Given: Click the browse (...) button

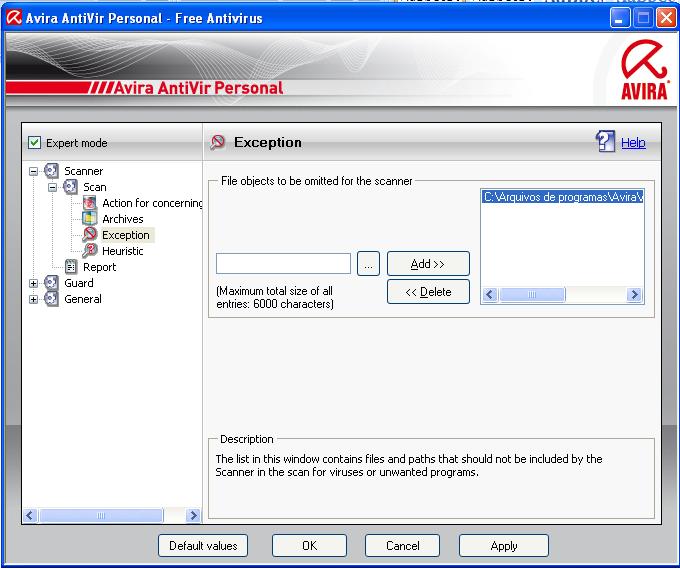Looking at the screenshot, I should tap(368, 264).
